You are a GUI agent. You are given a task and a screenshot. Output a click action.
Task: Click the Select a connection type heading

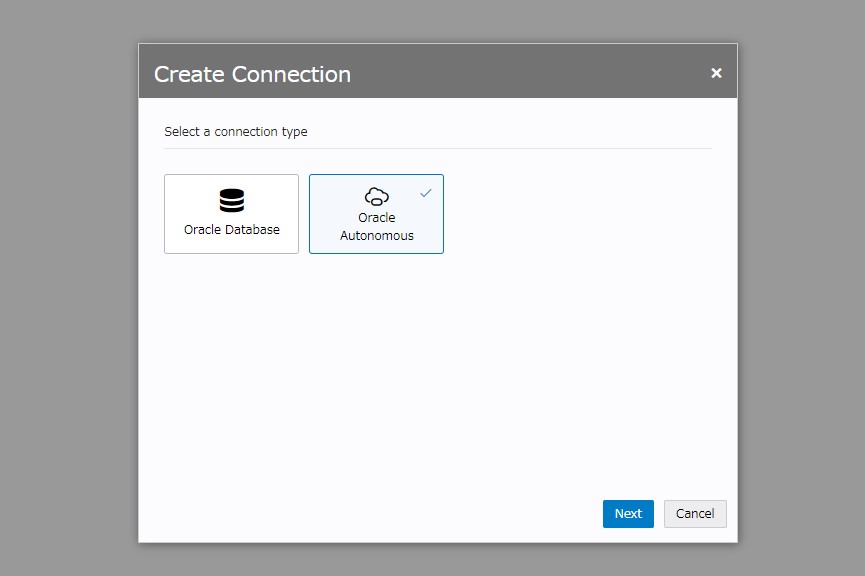[236, 131]
